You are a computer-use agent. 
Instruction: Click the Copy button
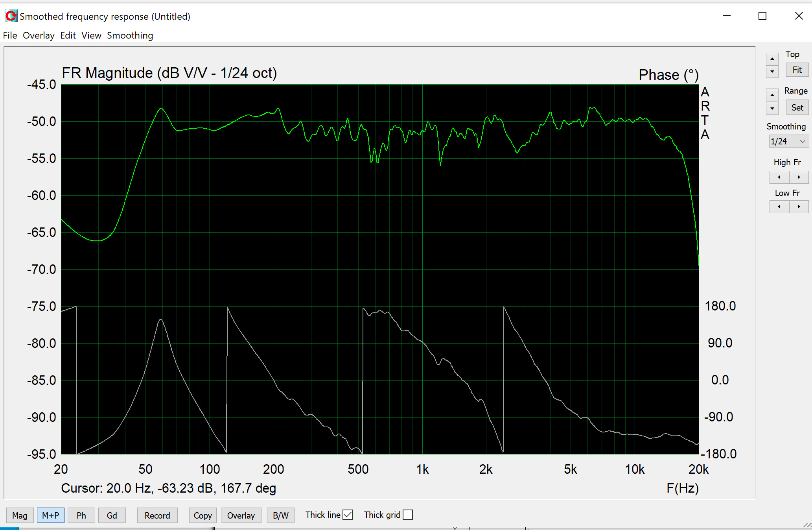coord(203,515)
